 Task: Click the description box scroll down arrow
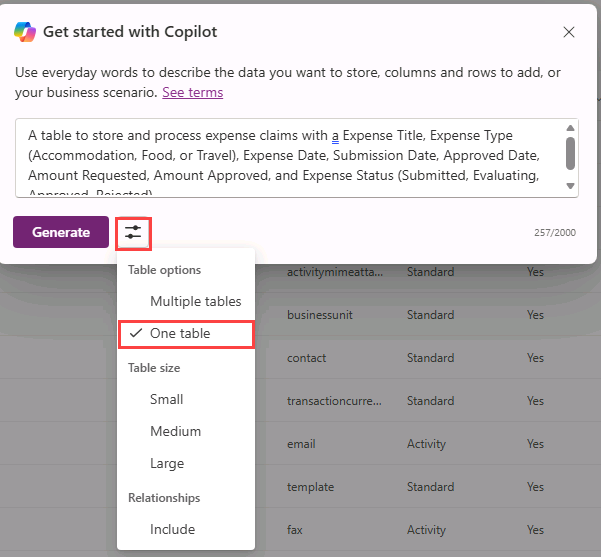tap(570, 186)
